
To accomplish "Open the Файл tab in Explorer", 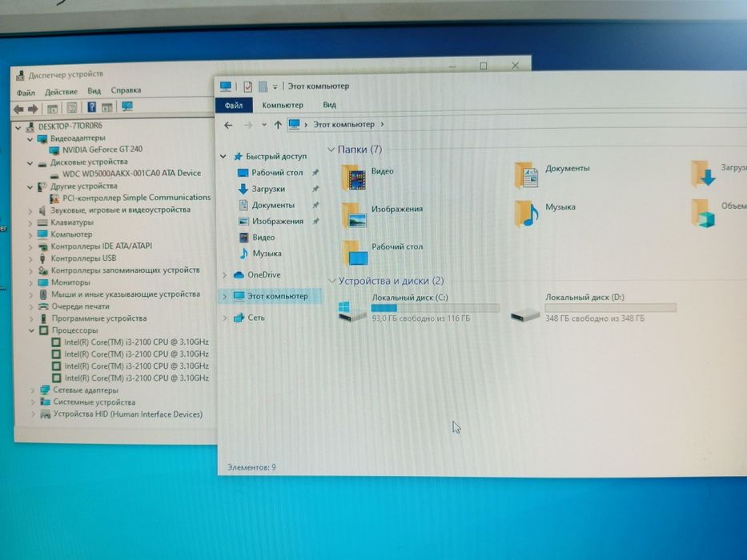I will pos(234,105).
